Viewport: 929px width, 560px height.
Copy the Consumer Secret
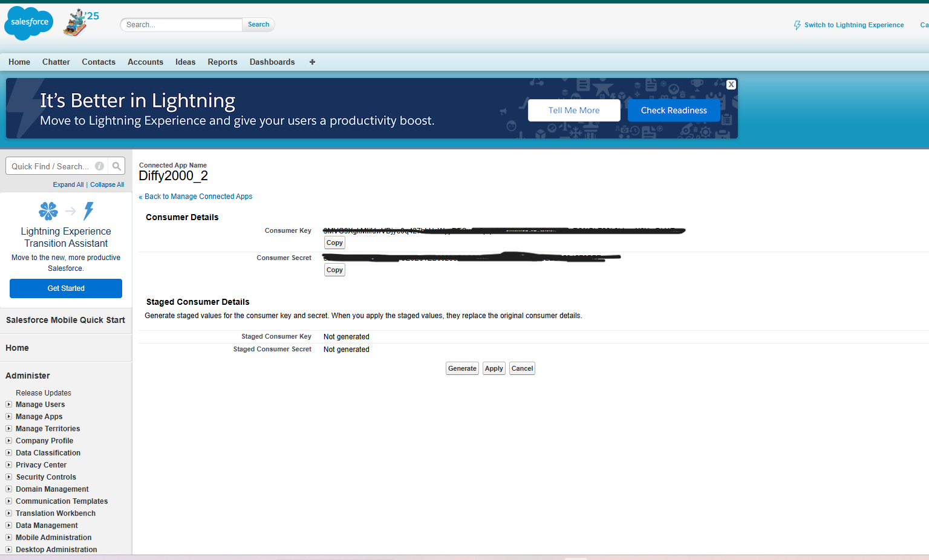tap(334, 270)
